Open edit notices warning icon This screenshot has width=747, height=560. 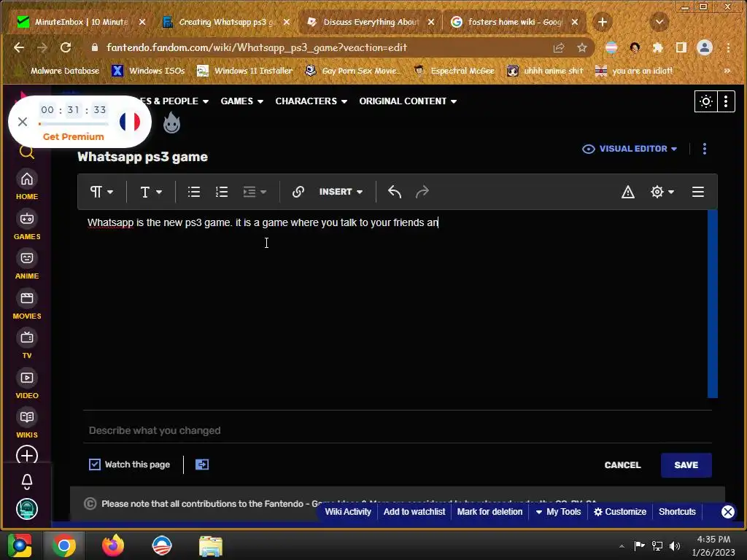tap(628, 192)
